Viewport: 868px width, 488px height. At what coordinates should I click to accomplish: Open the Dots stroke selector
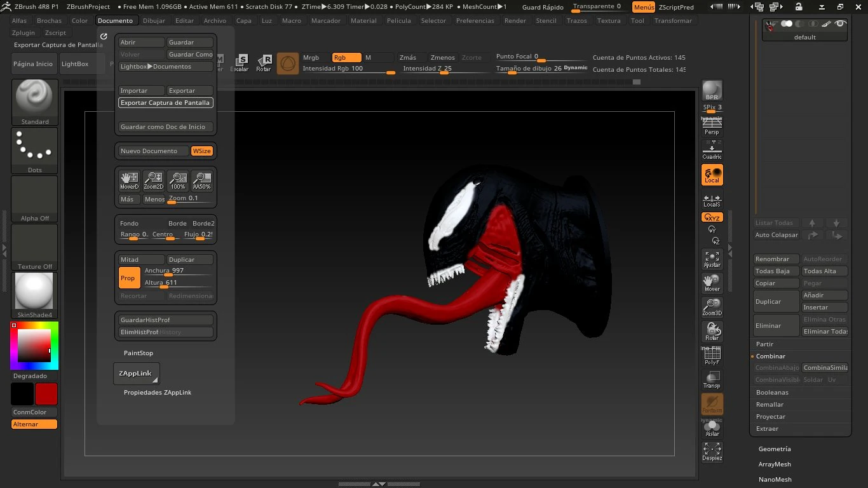click(x=35, y=151)
